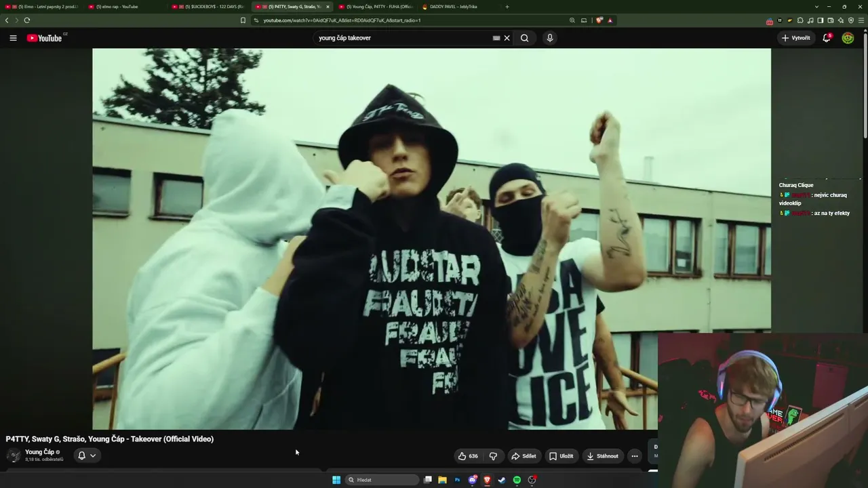Reload the current page
868x488 pixels.
click(27, 20)
